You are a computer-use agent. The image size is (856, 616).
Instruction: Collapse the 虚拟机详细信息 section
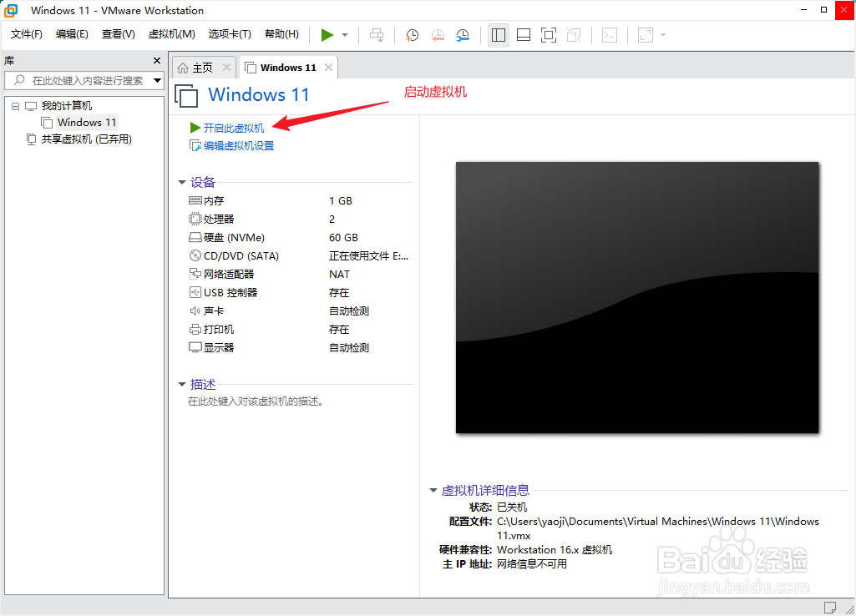pyautogui.click(x=433, y=491)
